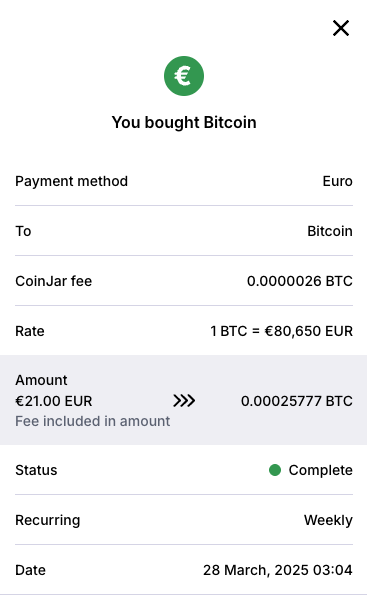Select the 0.00025777 BTC received amount
The width and height of the screenshot is (367, 599).
tap(296, 401)
